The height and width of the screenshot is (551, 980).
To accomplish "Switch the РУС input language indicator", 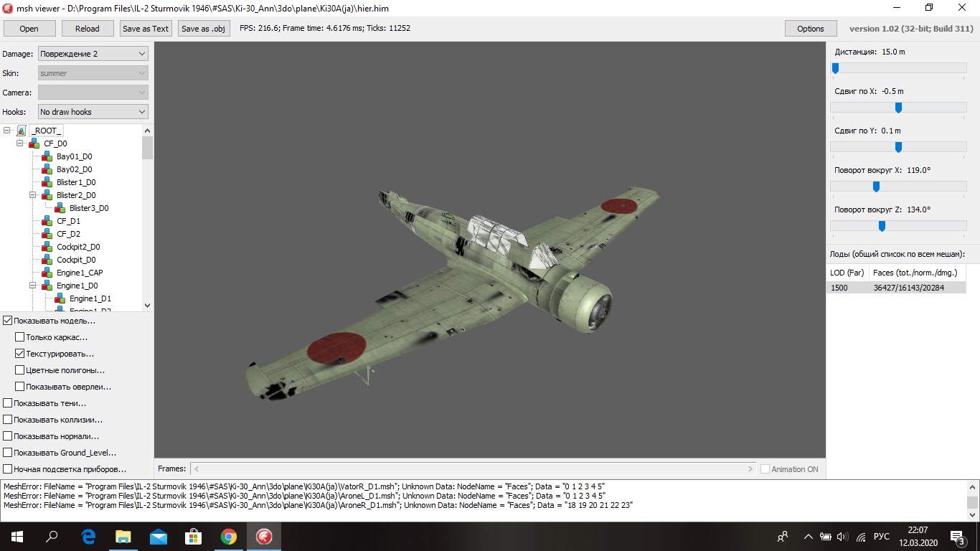I will click(882, 537).
